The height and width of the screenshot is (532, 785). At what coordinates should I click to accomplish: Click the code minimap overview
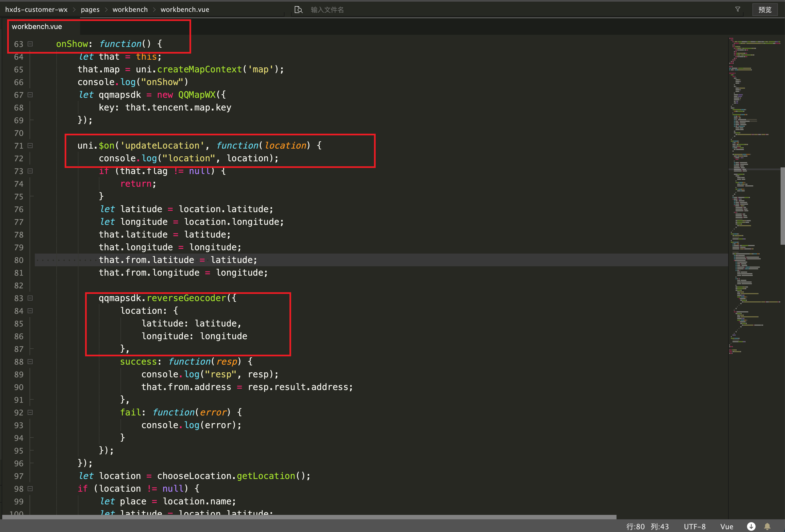coord(755,196)
